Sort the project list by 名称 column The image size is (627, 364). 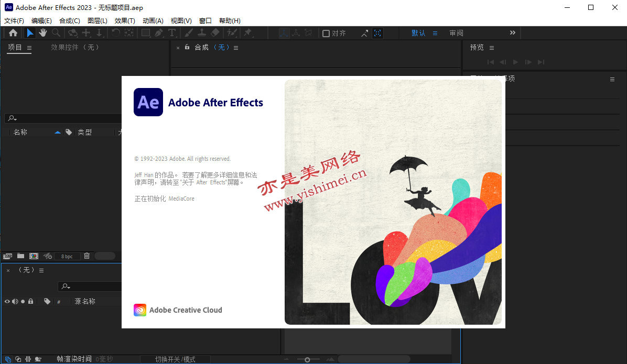click(20, 133)
